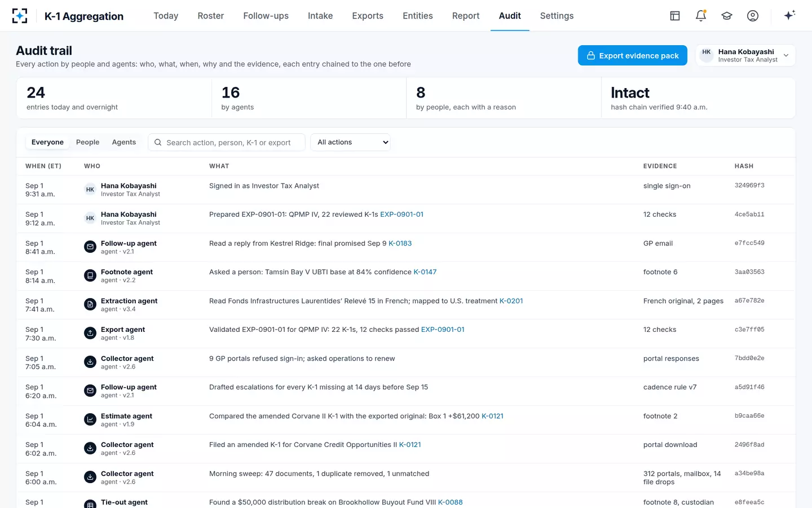Open the user account icon
Screen dimensions: 812x508
point(753,16)
